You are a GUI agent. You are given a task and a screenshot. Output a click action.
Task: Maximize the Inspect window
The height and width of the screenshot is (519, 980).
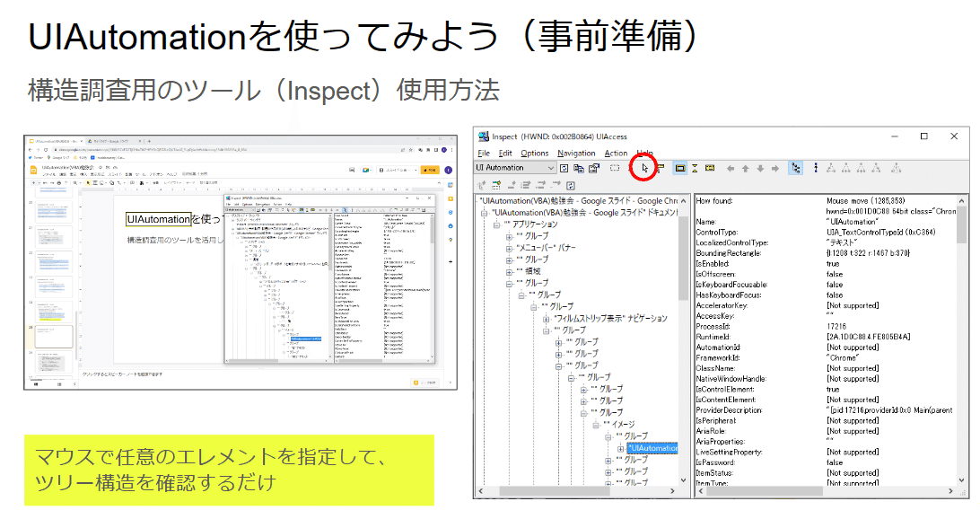[923, 136]
